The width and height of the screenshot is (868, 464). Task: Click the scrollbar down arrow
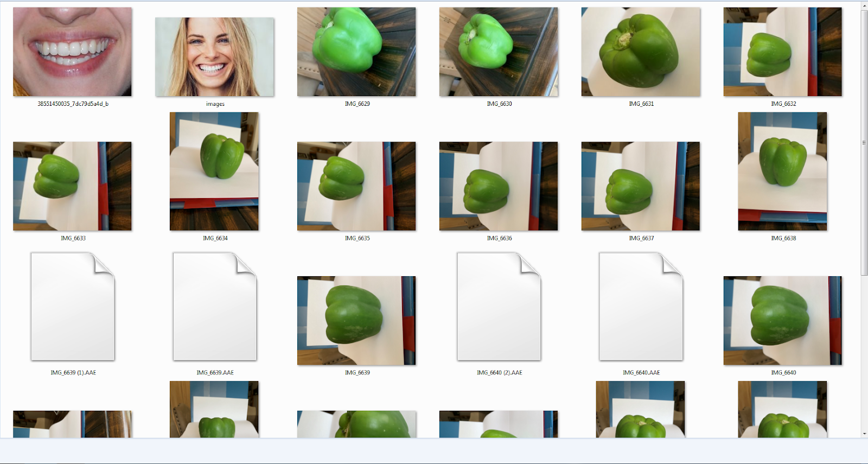864,434
